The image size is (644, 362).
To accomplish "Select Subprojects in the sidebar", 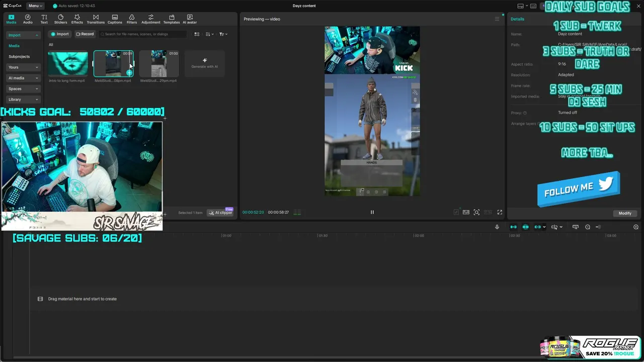I will [19, 56].
